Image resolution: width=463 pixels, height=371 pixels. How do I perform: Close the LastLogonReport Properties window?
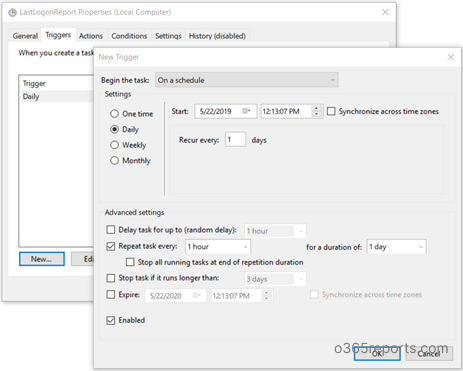(x=385, y=12)
